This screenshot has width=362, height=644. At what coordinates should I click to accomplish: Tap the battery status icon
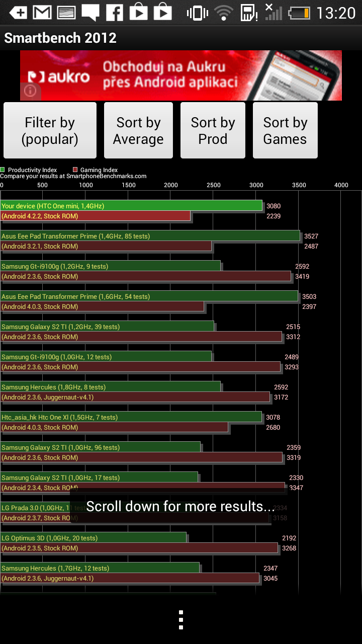[300, 13]
